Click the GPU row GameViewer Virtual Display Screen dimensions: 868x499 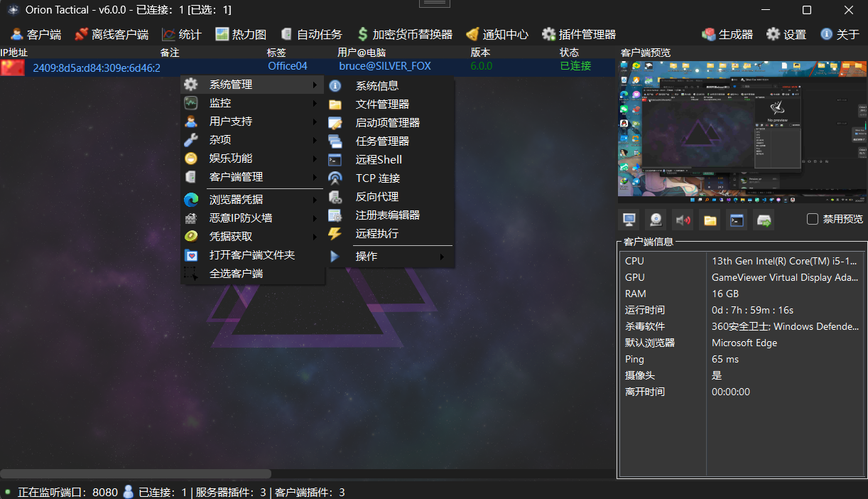pyautogui.click(x=742, y=277)
